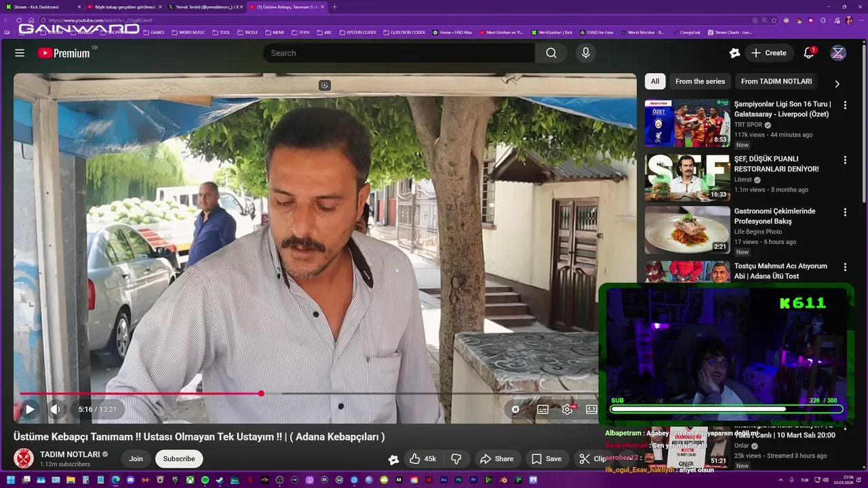This screenshot has height=488, width=868.
Task: Open TADIM NOTLARI channel avatar
Action: 24,459
